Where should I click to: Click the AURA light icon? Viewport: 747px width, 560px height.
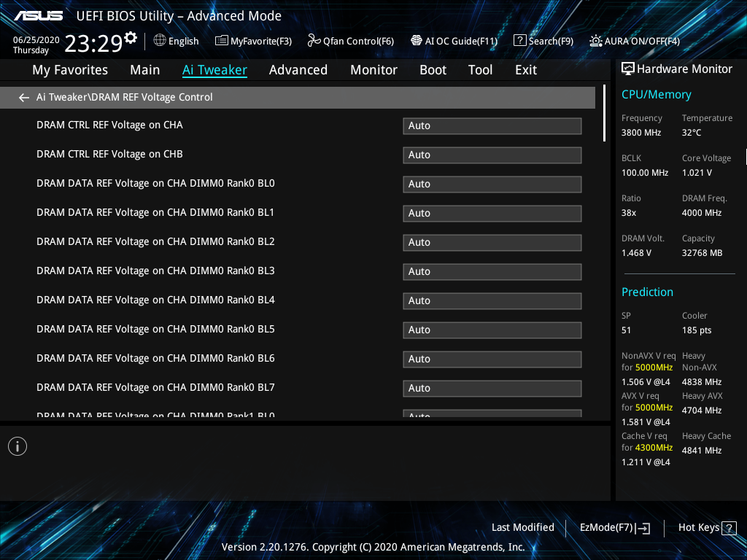595,41
